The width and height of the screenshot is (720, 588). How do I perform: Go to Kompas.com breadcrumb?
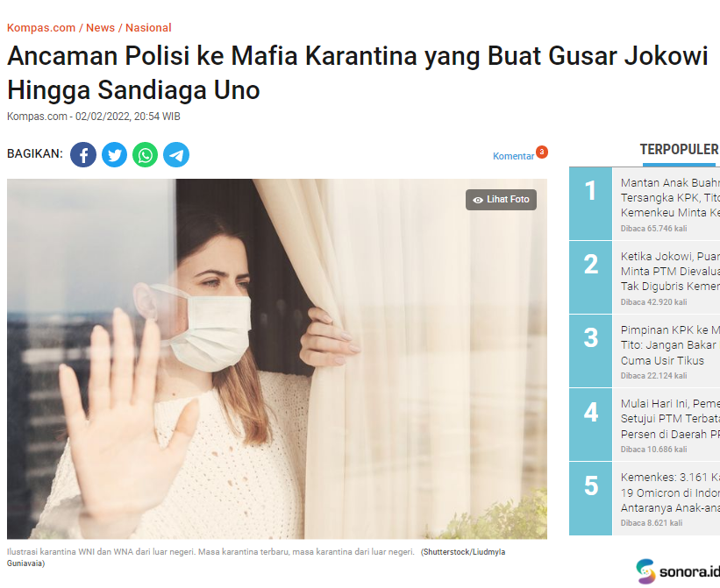click(41, 27)
